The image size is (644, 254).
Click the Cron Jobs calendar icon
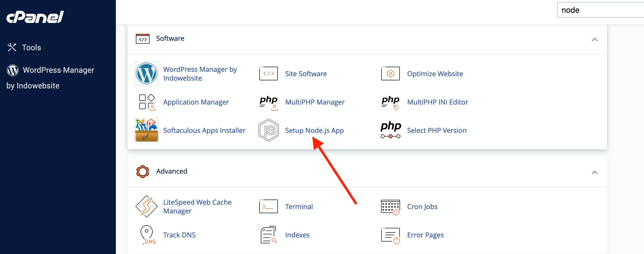click(x=390, y=207)
